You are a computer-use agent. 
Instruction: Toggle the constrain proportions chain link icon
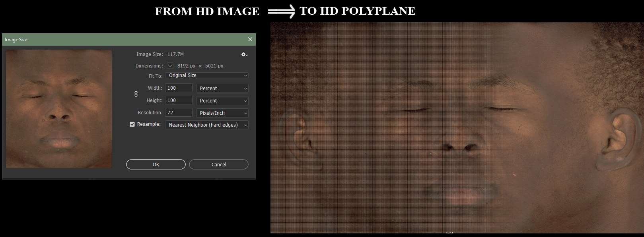click(136, 94)
